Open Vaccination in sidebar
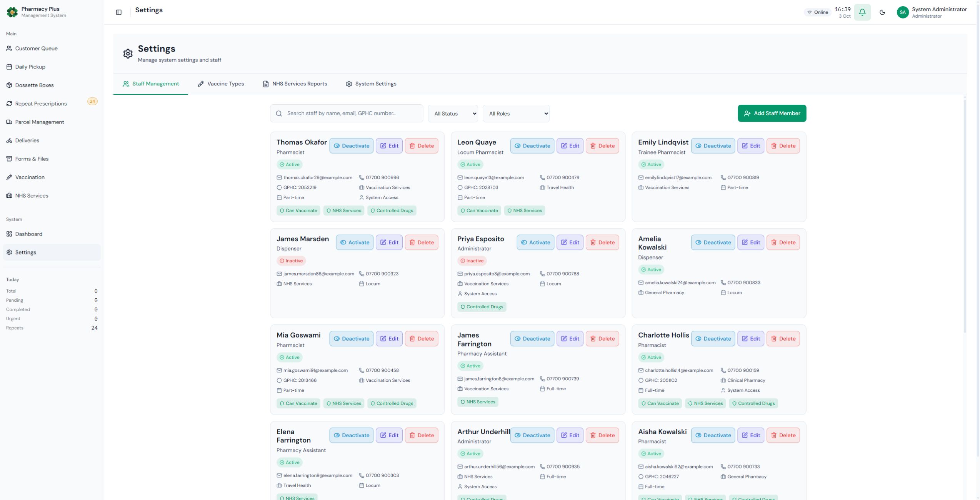This screenshot has height=500, width=980. coord(52,177)
